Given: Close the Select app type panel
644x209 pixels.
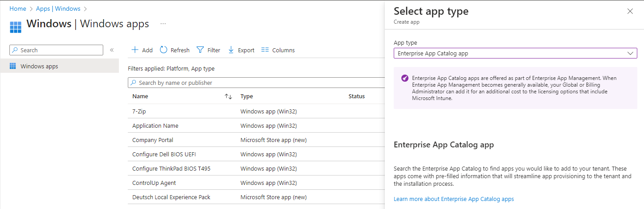Looking at the screenshot, I should 630,11.
